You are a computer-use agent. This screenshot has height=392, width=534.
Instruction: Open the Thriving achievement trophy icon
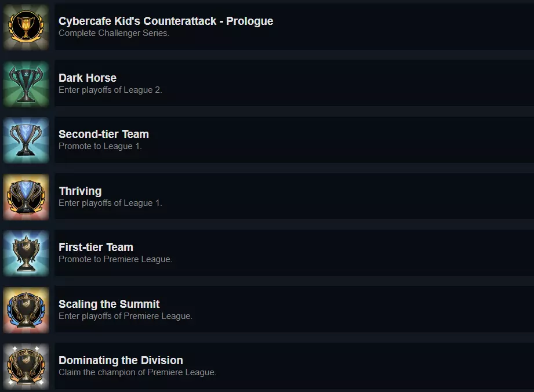(26, 197)
